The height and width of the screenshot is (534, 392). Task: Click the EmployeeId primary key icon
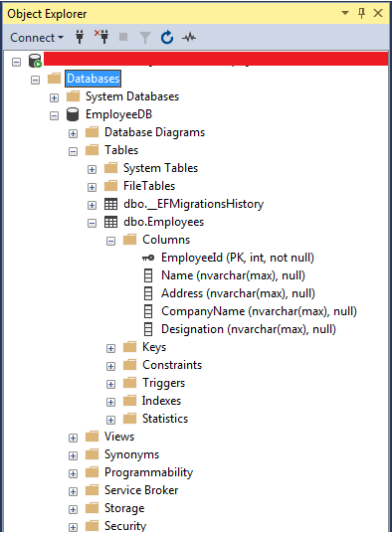(x=148, y=258)
